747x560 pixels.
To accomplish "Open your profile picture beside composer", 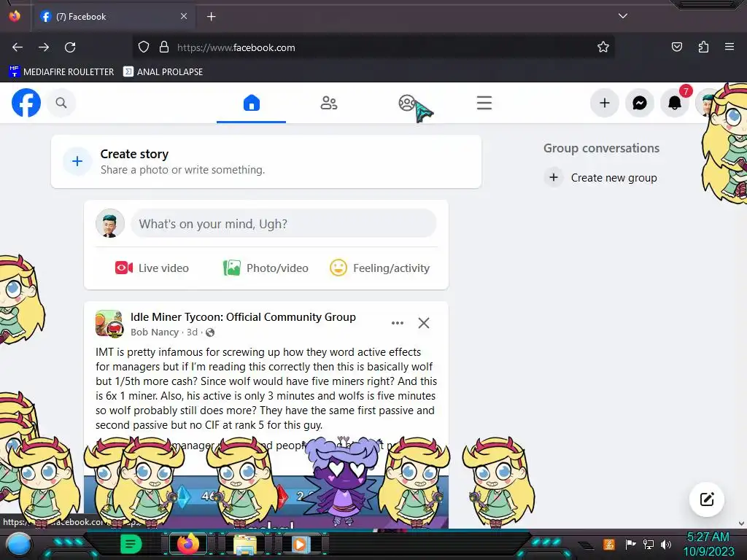I will [x=110, y=223].
